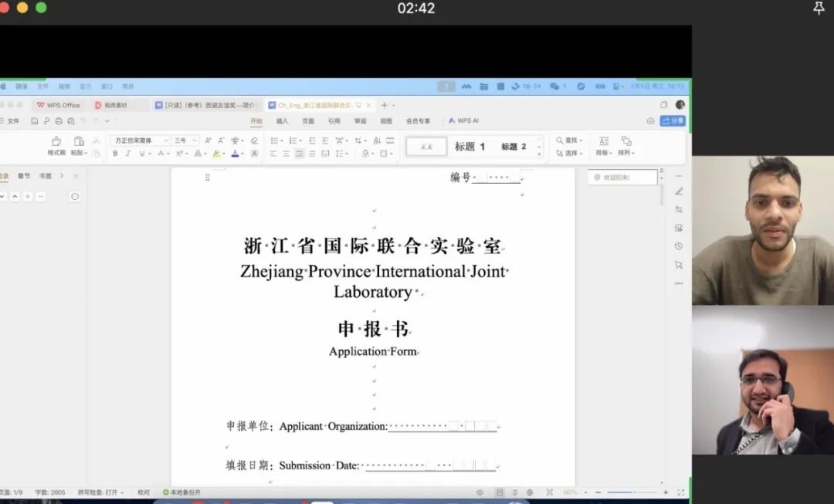
Task: Toggle bold formatting (B)
Action: pyautogui.click(x=115, y=154)
